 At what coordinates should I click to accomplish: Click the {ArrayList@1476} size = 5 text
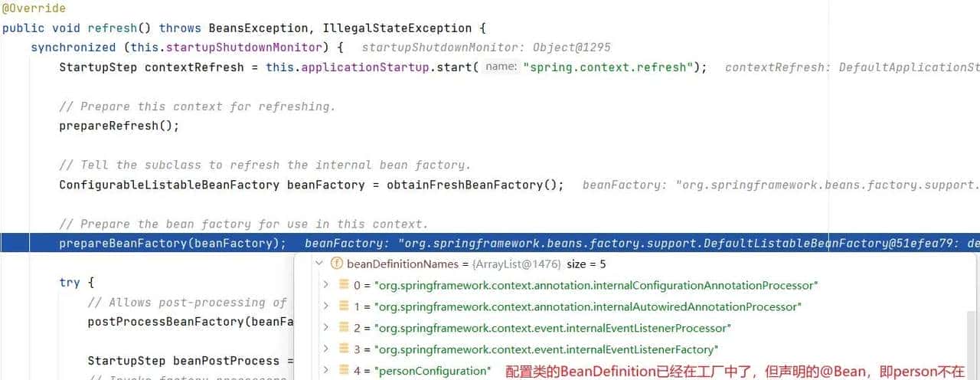[x=538, y=264]
